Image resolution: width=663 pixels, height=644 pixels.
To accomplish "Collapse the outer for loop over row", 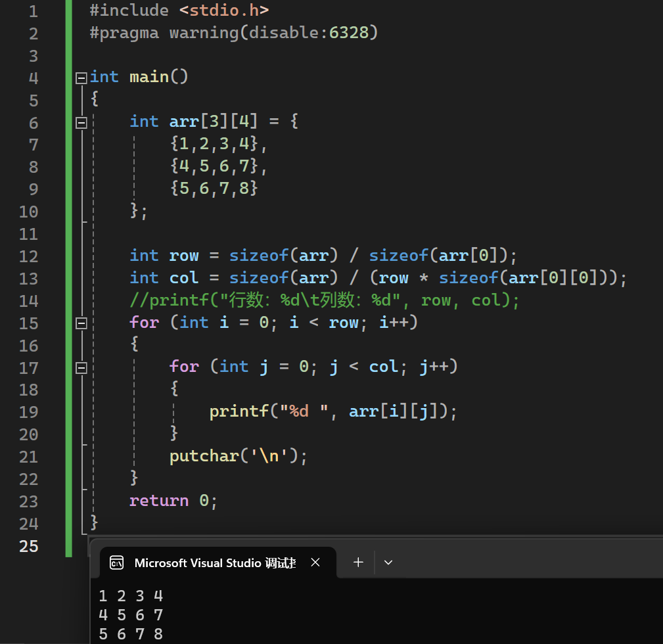I will click(x=81, y=323).
